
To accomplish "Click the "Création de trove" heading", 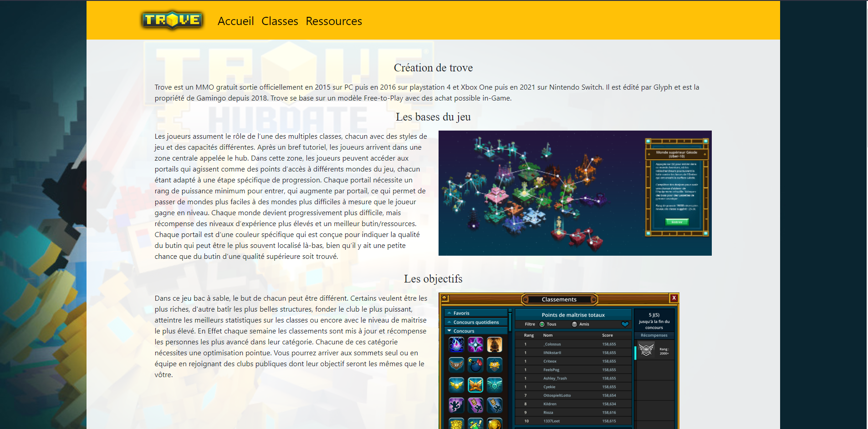I will [x=433, y=68].
